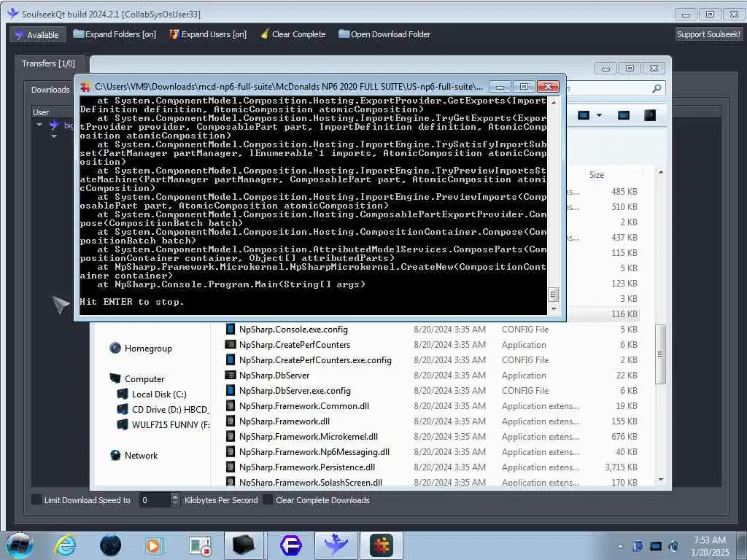The height and width of the screenshot is (560, 747).
Task: Select the file NpSharp.Console.exe.config
Action: click(293, 330)
